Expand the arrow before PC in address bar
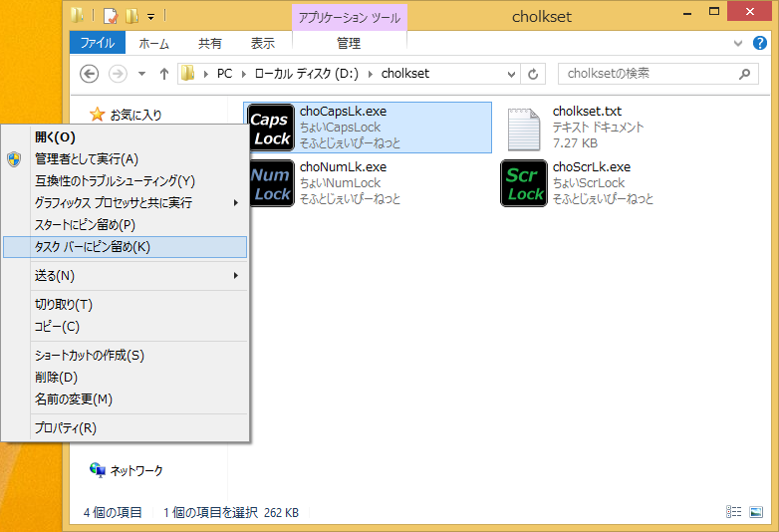The height and width of the screenshot is (532, 779). point(205,74)
